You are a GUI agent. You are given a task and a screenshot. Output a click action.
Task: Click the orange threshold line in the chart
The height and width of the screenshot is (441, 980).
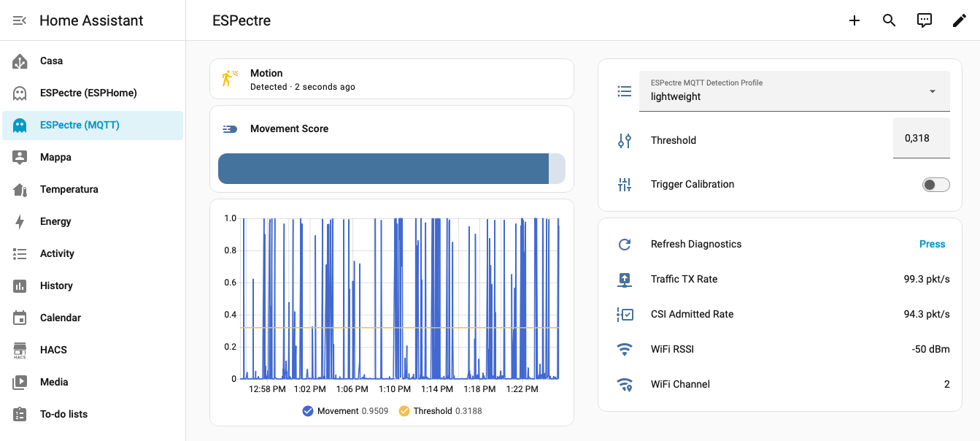400,328
